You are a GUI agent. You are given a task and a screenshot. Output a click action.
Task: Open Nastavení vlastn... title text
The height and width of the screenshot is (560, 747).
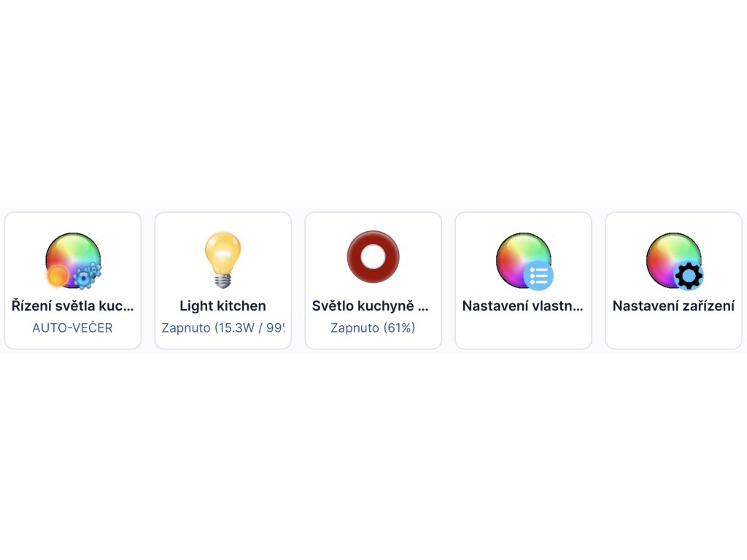coord(522,306)
